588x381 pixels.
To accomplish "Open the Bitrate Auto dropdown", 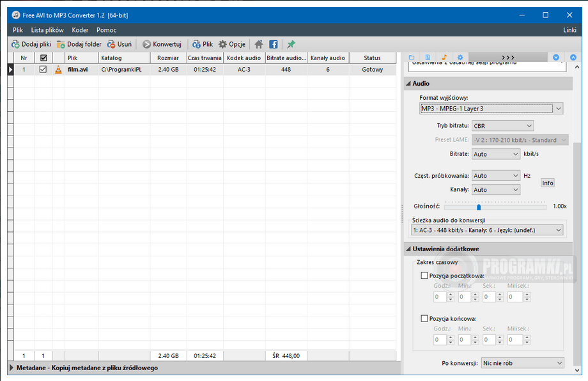I will (496, 154).
